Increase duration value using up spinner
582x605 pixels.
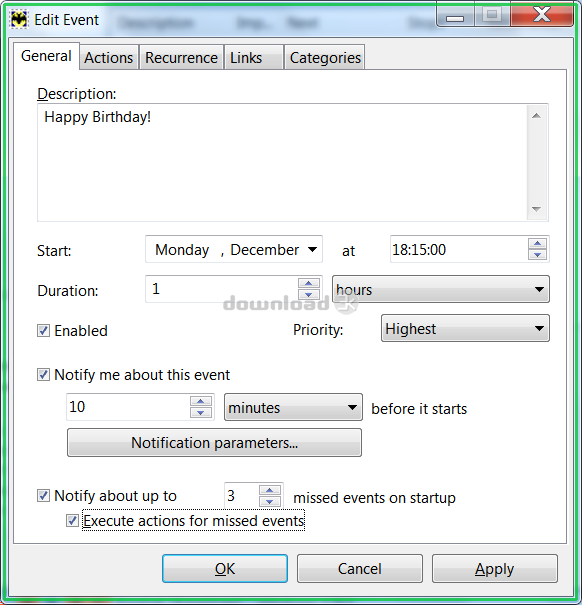pos(308,284)
